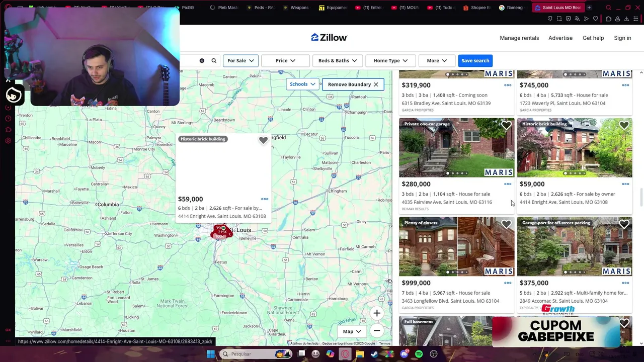The image size is (644, 362).
Task: Open Manage rentals link
Action: (519, 38)
